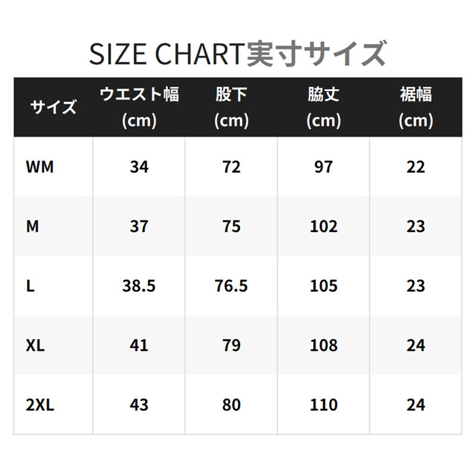Click the SIZE CHART実寸サイズ title
Image resolution: width=476 pixels, height=476 pixels.
coord(238,54)
